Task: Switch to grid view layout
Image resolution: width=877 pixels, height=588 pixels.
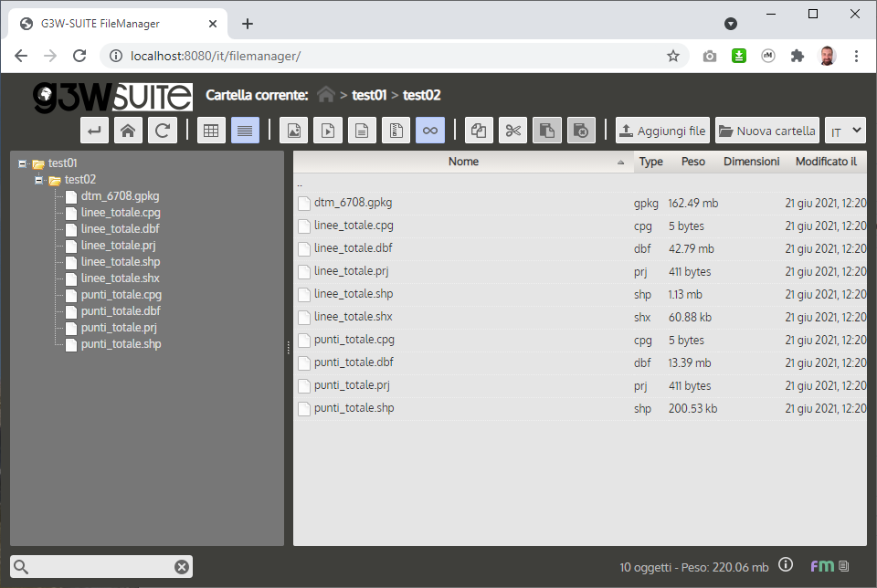Action: (x=211, y=130)
